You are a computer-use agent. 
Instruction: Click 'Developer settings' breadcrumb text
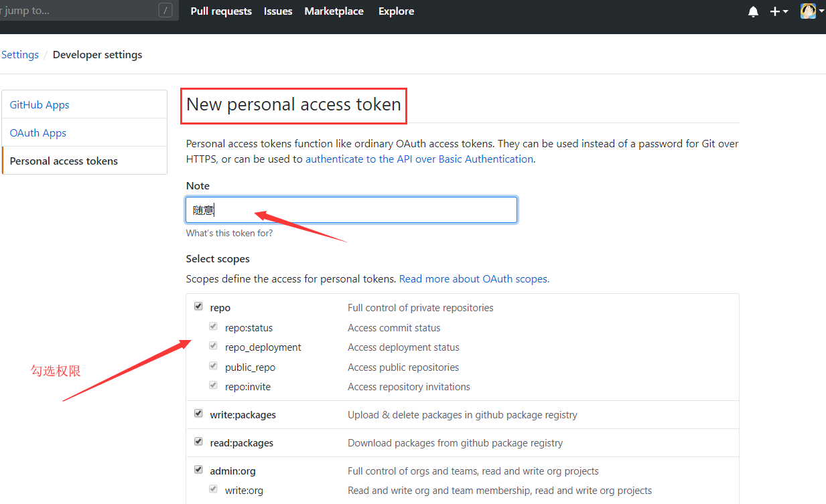click(x=97, y=55)
